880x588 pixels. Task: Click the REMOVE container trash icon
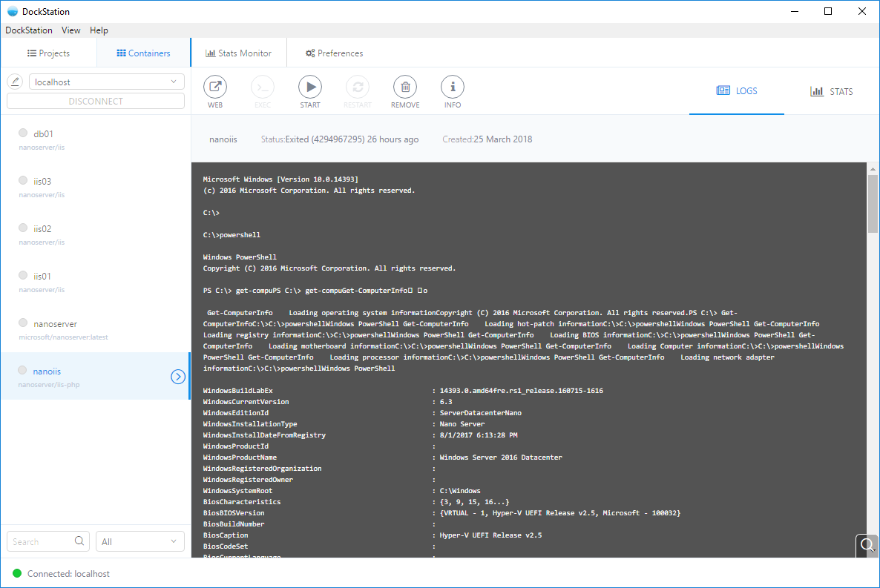(x=405, y=87)
